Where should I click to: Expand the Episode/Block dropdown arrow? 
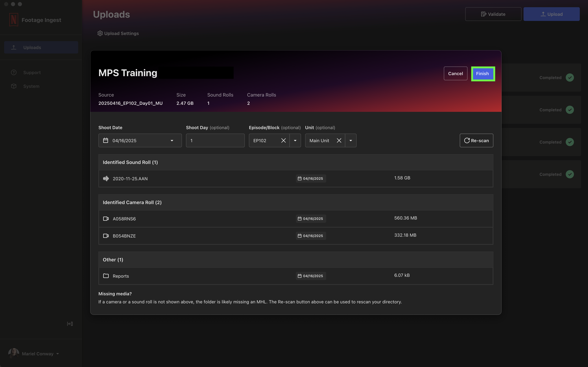coord(295,140)
